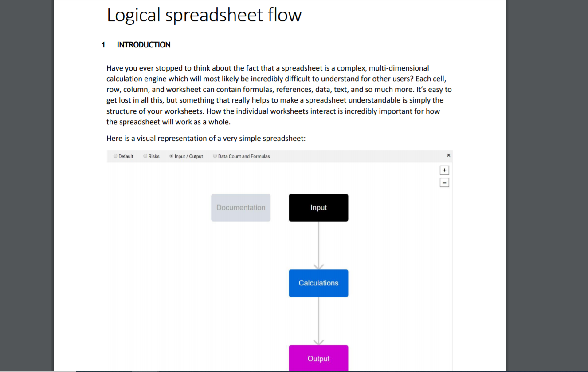Click the title Logical spreadsheet flow

pos(204,15)
